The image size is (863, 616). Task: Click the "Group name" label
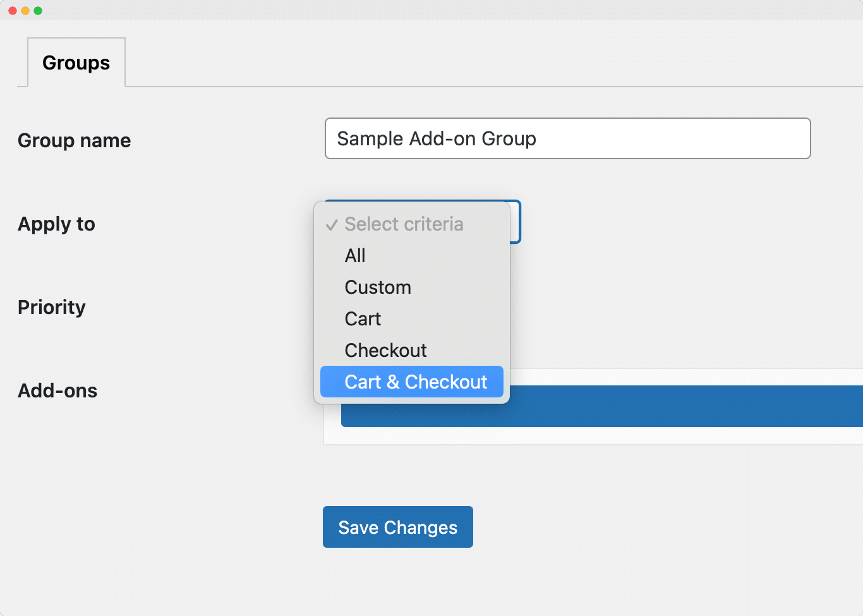[74, 140]
